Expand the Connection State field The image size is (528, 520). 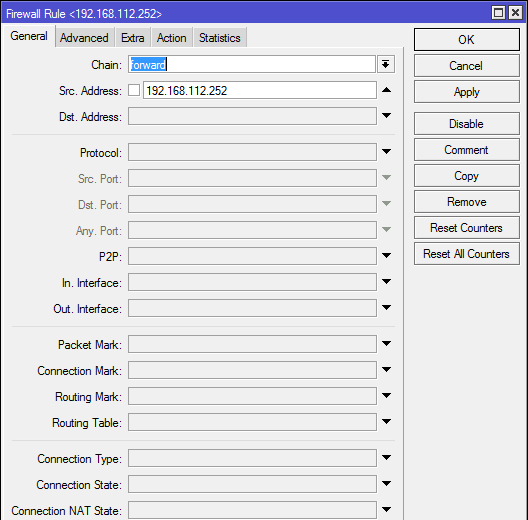click(x=387, y=483)
